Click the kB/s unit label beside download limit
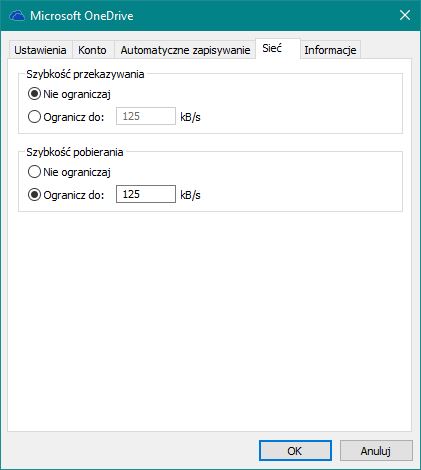 click(190, 195)
